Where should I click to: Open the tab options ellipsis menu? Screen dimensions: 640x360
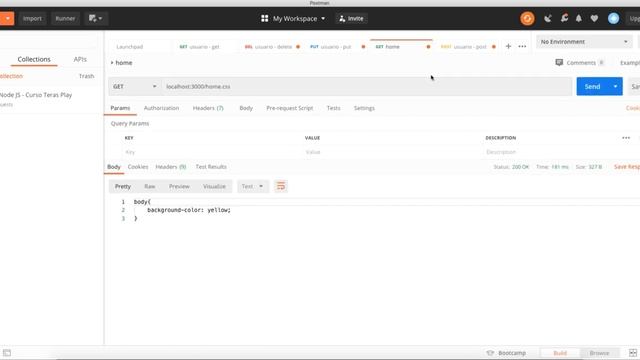[x=522, y=47]
